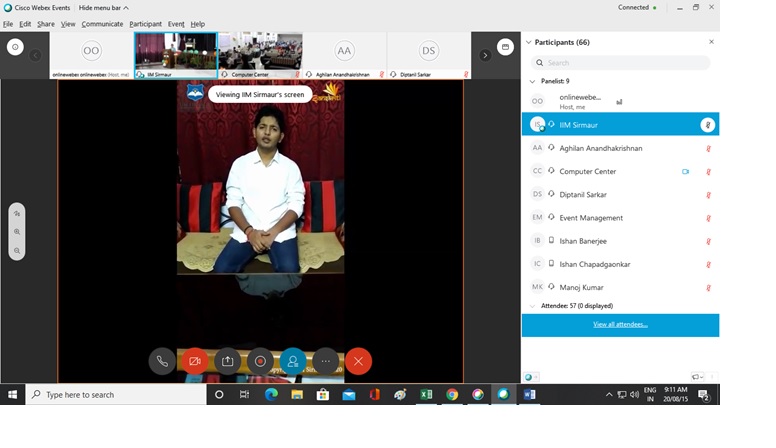Open Microsoft Edge from taskbar
Image resolution: width=776 pixels, height=448 pixels.
(271, 395)
